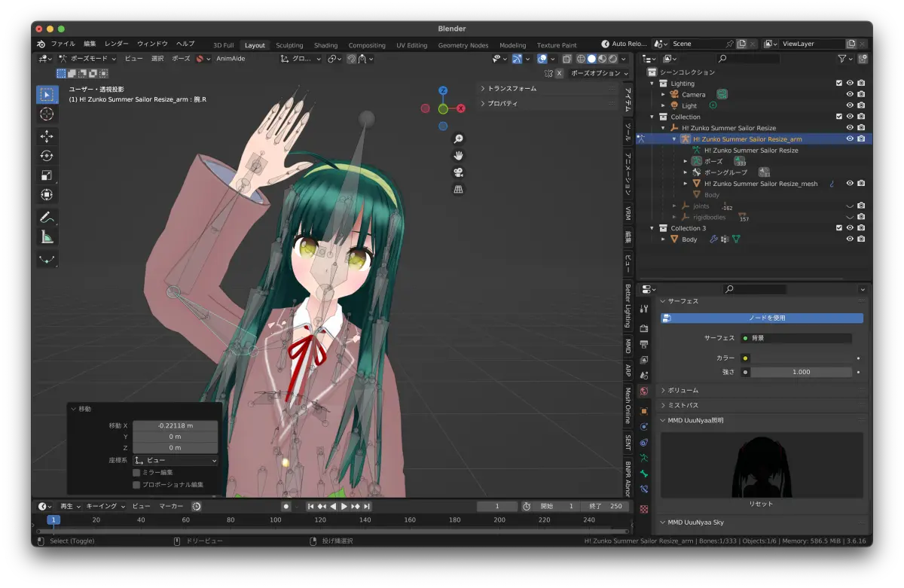
Task: Uncheck the Lighting collection checkbox
Action: (x=839, y=84)
